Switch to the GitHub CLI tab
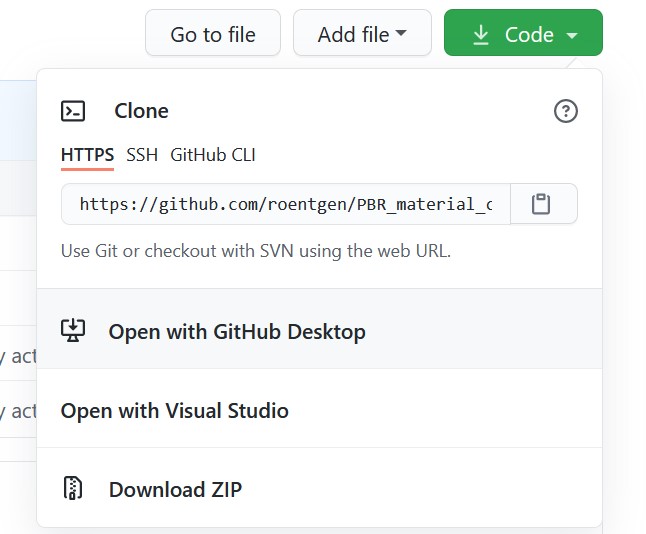The width and height of the screenshot is (646, 534). 213,155
